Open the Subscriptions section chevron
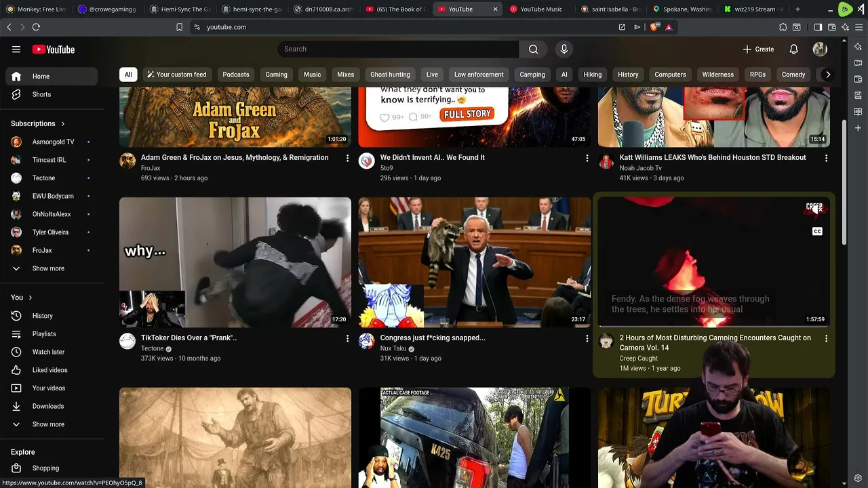Viewport: 868px width, 488px height. 63,124
